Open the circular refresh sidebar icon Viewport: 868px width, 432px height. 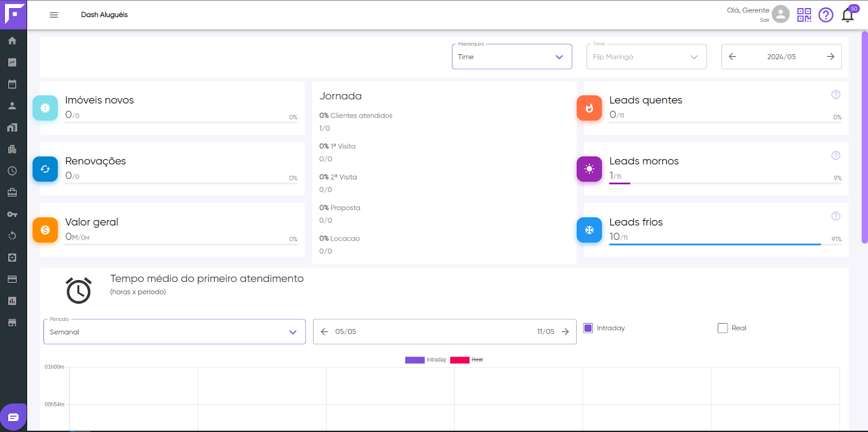point(12,236)
